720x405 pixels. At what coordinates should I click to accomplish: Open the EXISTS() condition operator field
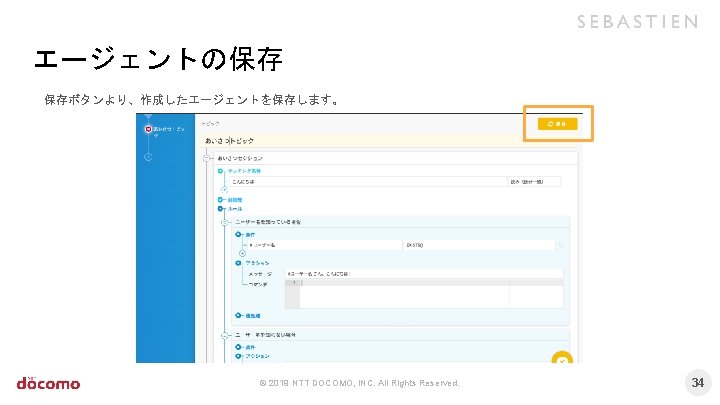click(x=479, y=245)
